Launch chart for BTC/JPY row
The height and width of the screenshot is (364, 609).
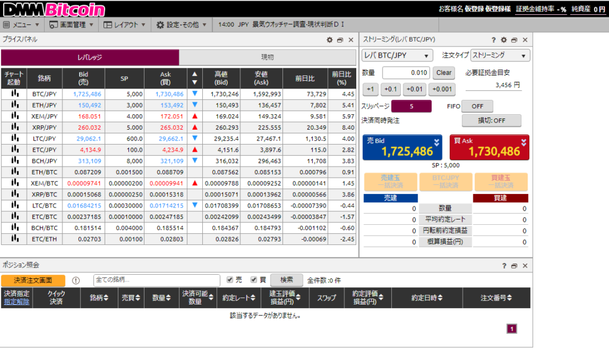(13, 94)
